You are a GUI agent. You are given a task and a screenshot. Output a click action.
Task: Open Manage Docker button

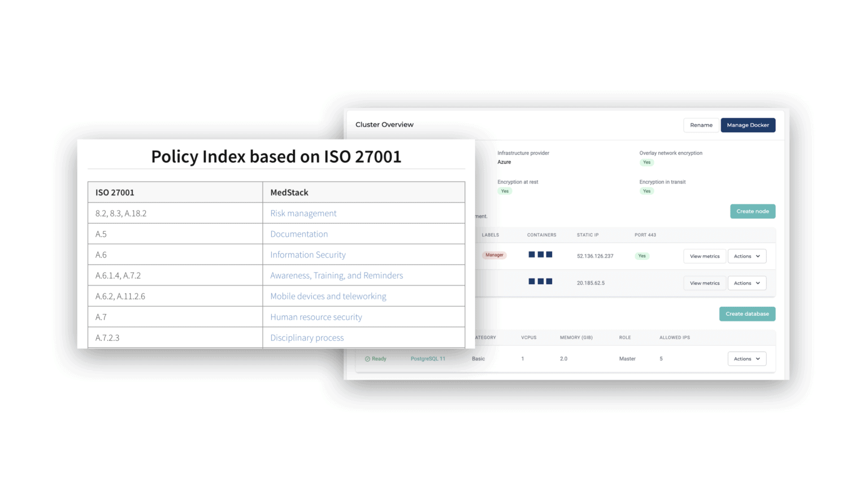(748, 125)
